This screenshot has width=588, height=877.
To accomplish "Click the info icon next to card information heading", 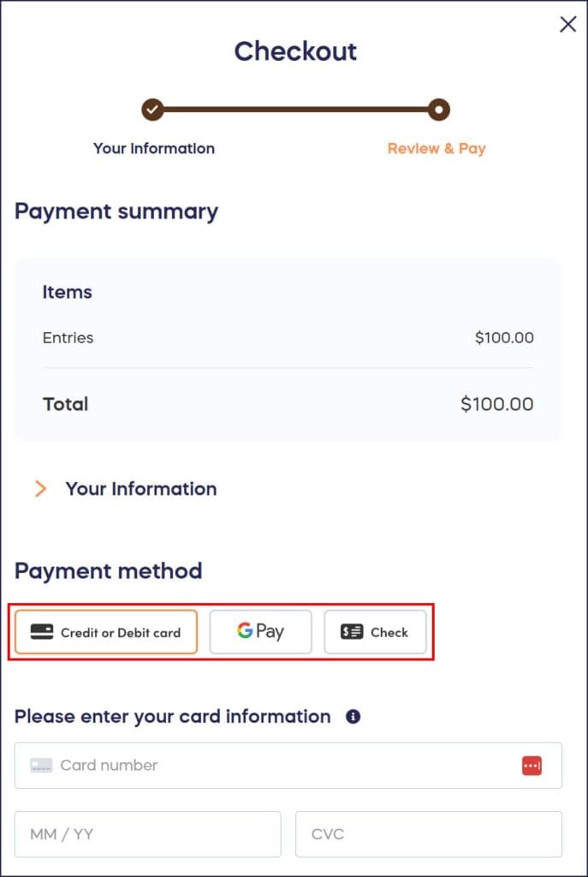I will [352, 717].
